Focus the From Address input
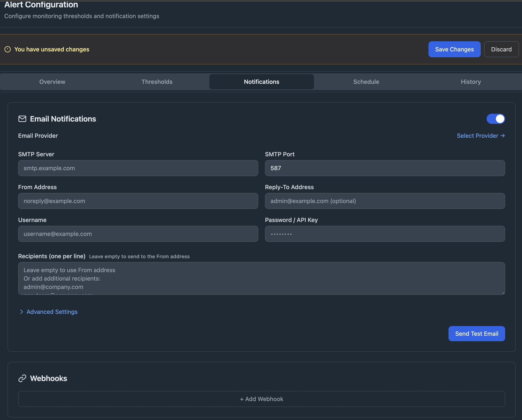522x420 pixels. point(138,201)
